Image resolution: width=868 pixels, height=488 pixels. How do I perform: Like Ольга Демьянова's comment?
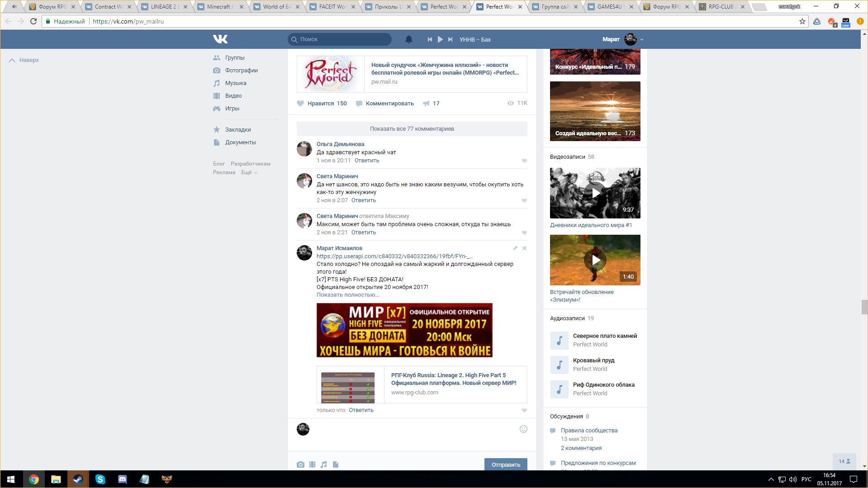tap(524, 161)
